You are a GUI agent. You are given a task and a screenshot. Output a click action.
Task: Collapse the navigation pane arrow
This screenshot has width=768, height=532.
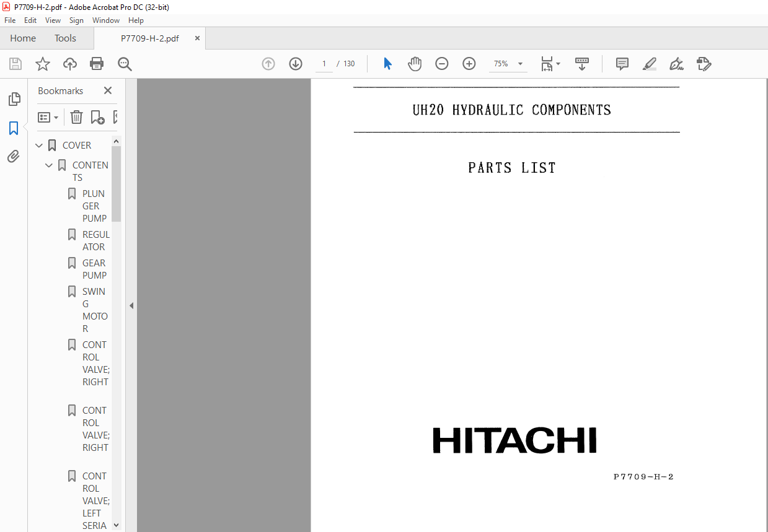click(x=131, y=305)
